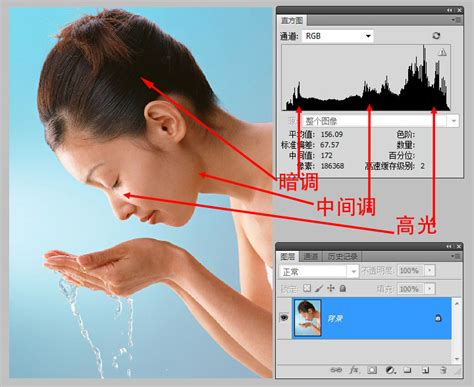The height and width of the screenshot is (387, 474).
Task: Click the 背景 layer thumbnail
Action: [307, 318]
